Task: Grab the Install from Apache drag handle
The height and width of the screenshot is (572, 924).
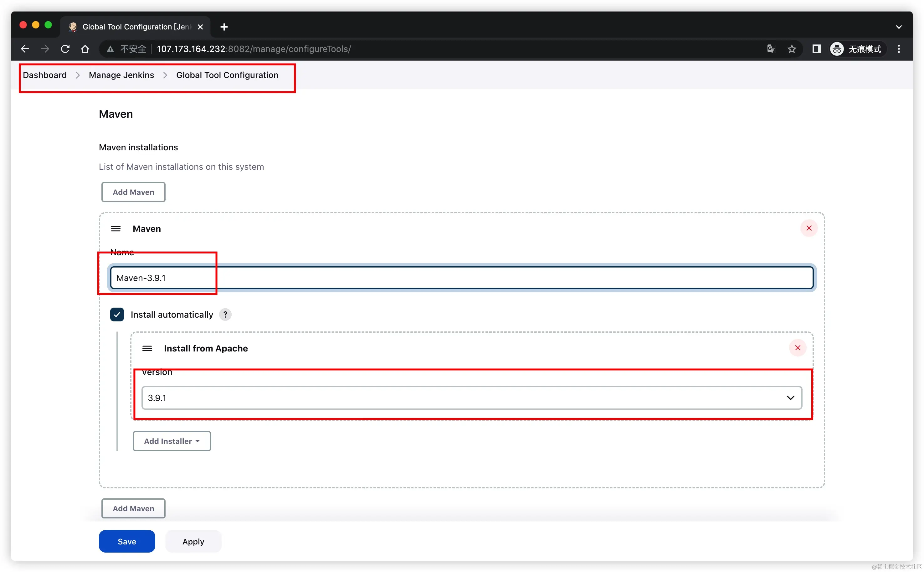Action: [147, 348]
